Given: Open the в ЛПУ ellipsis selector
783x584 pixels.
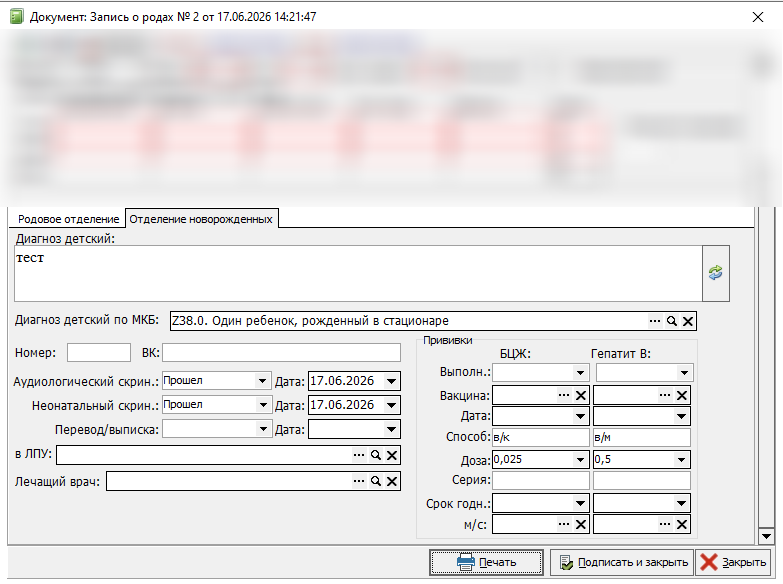Looking at the screenshot, I should coord(359,455).
